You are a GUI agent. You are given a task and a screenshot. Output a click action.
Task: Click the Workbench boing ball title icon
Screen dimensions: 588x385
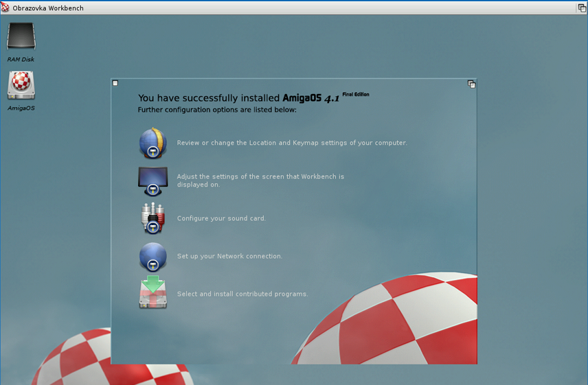pos(5,7)
